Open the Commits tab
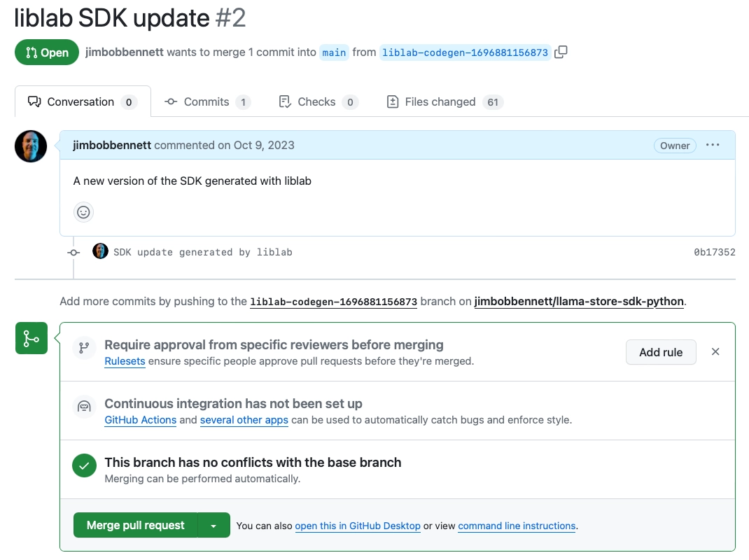 click(206, 101)
